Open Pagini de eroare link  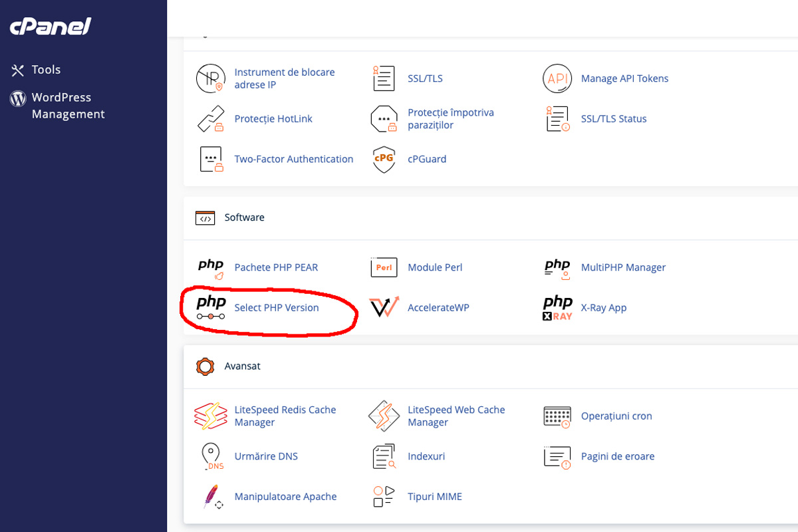tap(618, 457)
